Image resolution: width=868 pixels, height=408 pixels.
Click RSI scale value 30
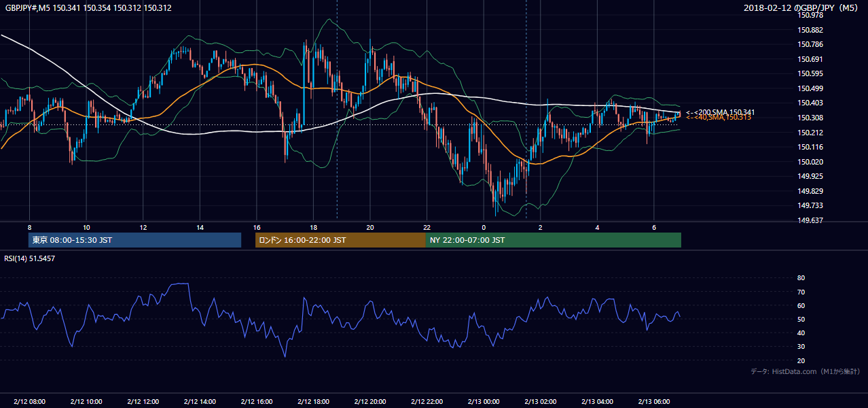tap(801, 347)
